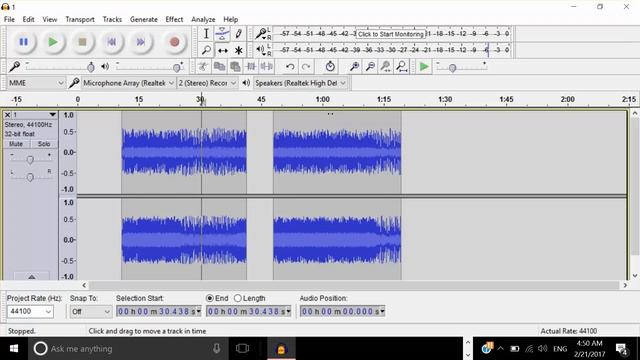Open the Edit menu
Screen dimensions: 640x360
[x=28, y=19]
